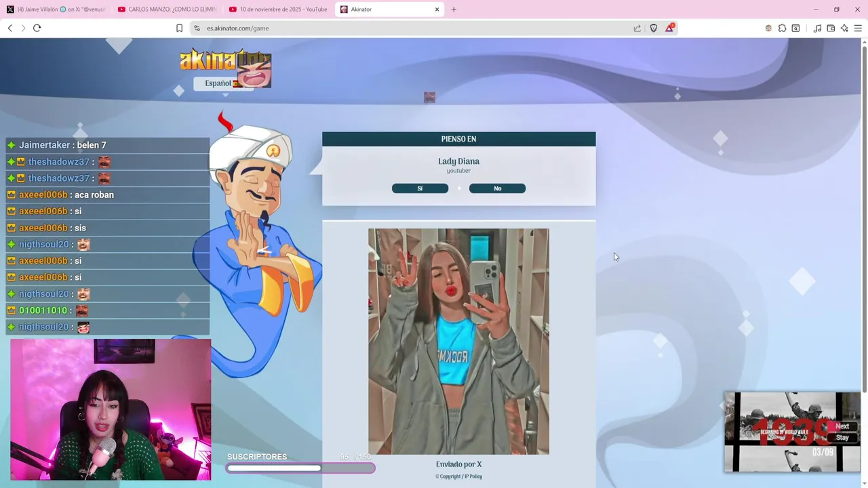Switch to the Jaime Villalón X tab
Viewport: 868px width, 488px height.
click(x=56, y=9)
